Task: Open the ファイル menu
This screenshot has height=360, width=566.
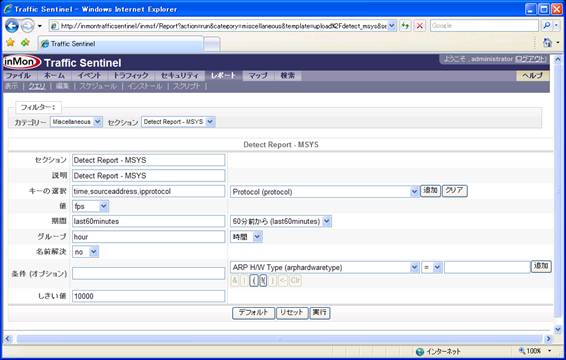Action: coord(18,75)
